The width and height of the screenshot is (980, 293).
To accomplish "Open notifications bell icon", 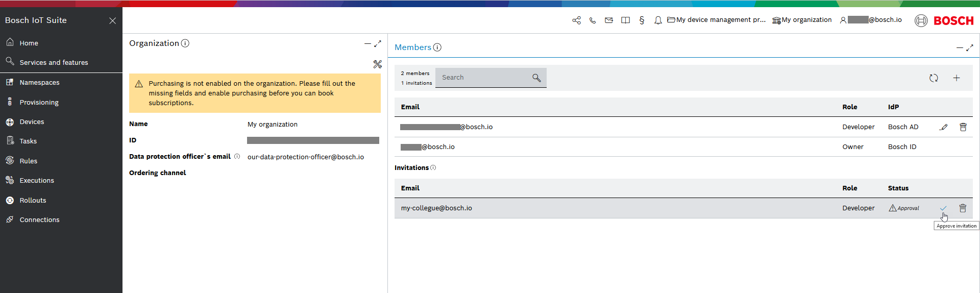I will (658, 20).
